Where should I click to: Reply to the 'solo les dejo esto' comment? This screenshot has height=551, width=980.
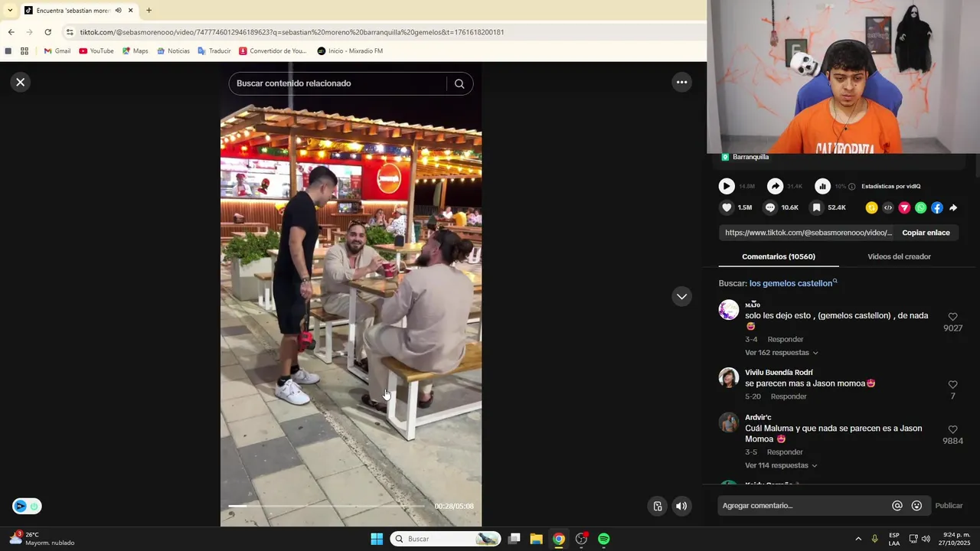(x=786, y=339)
